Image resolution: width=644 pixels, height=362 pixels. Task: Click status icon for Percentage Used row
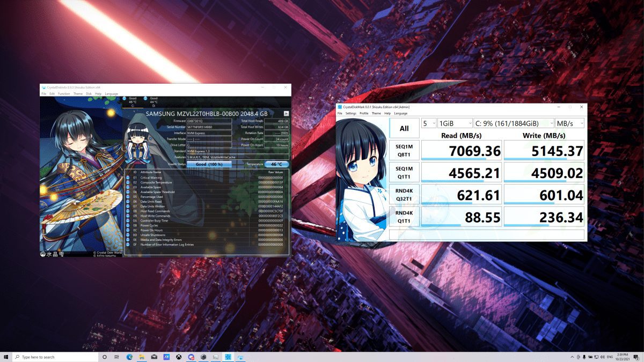(128, 197)
